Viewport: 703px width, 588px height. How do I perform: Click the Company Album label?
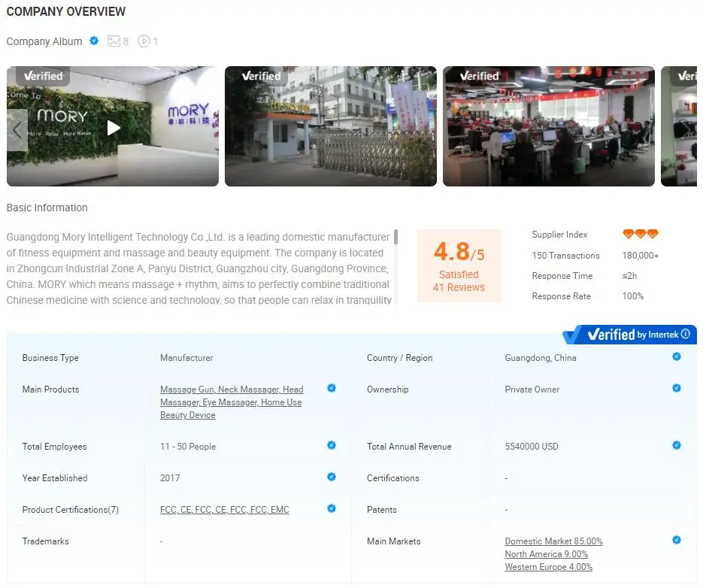click(x=44, y=41)
